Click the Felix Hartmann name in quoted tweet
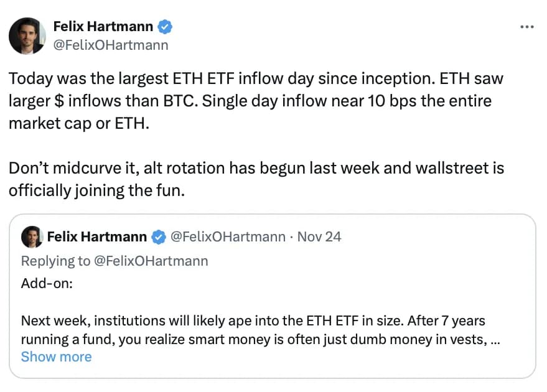This screenshot has width=547, height=392. [x=97, y=237]
